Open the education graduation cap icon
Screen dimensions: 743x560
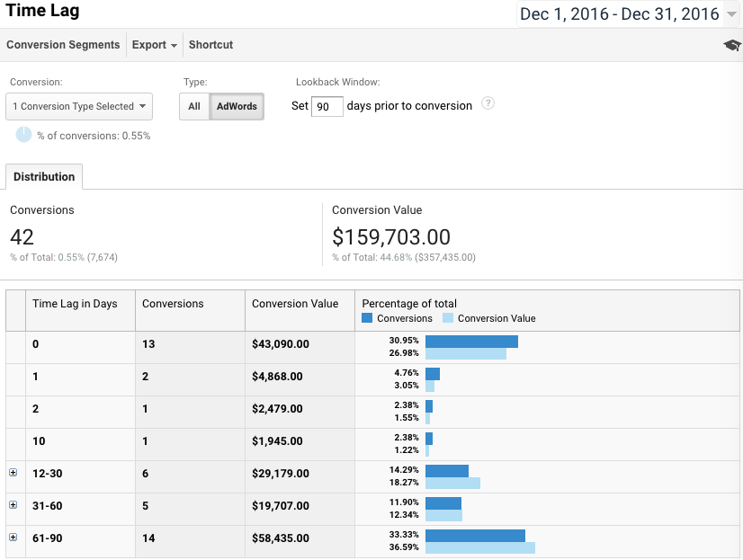point(732,45)
